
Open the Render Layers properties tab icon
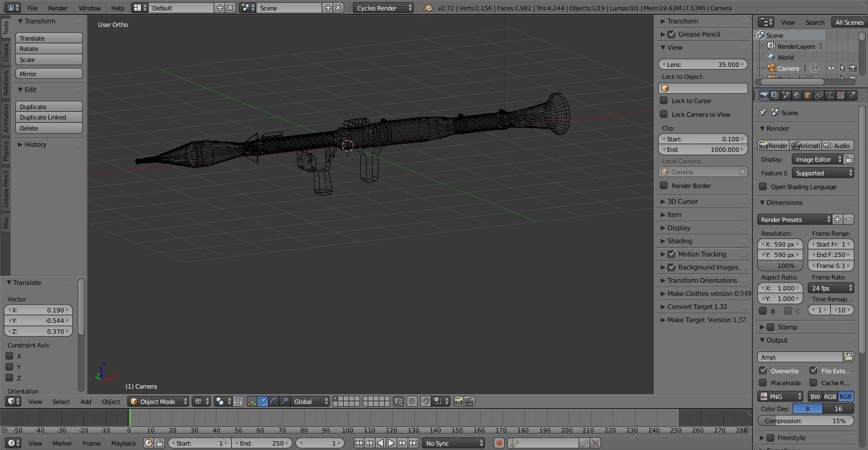[775, 95]
